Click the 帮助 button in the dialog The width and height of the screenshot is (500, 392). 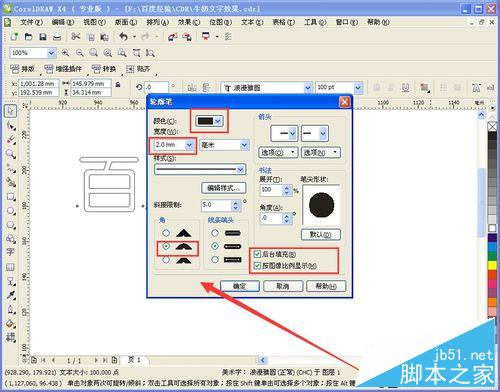tap(326, 286)
